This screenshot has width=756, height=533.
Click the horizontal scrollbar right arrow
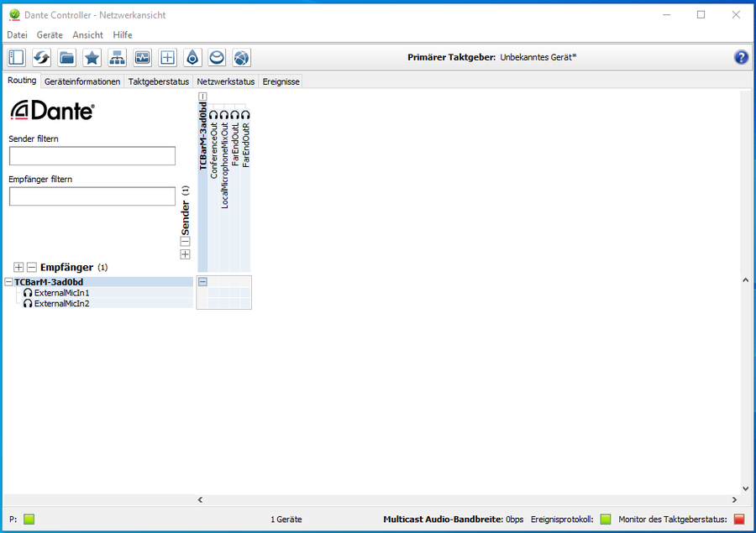coord(734,499)
